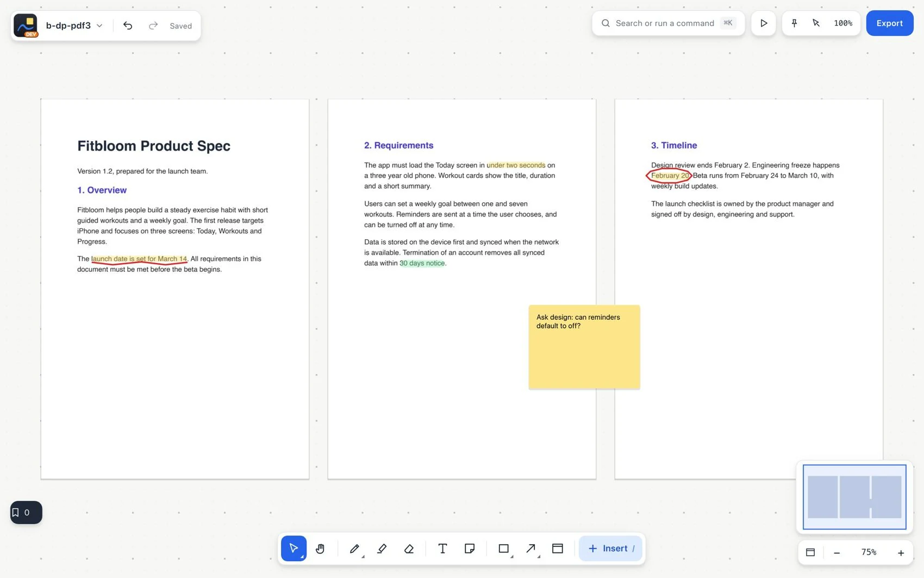This screenshot has width=924, height=578.
Task: Open the bookmarks counter badge
Action: [26, 512]
